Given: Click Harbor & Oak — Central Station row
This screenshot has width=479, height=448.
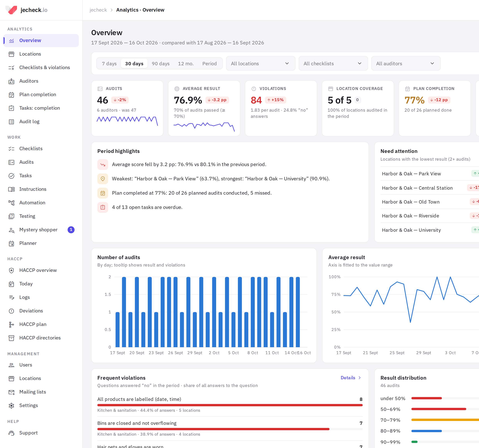Looking at the screenshot, I should 430,188.
